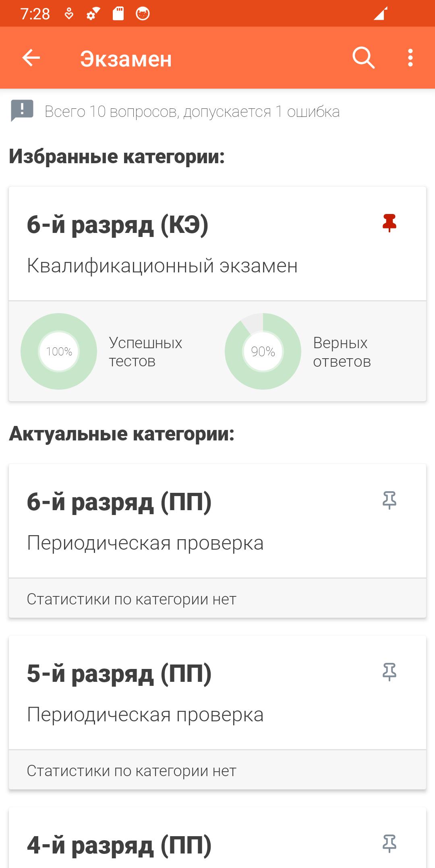This screenshot has width=435, height=868.
Task: Tap the signal strength status icon
Action: click(x=380, y=14)
